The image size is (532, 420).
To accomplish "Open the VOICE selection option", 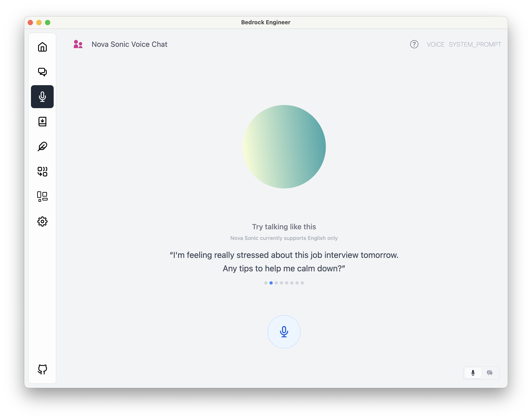I will point(435,44).
